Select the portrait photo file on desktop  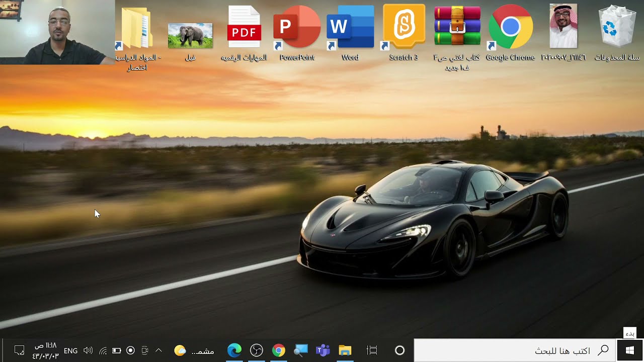[563, 33]
